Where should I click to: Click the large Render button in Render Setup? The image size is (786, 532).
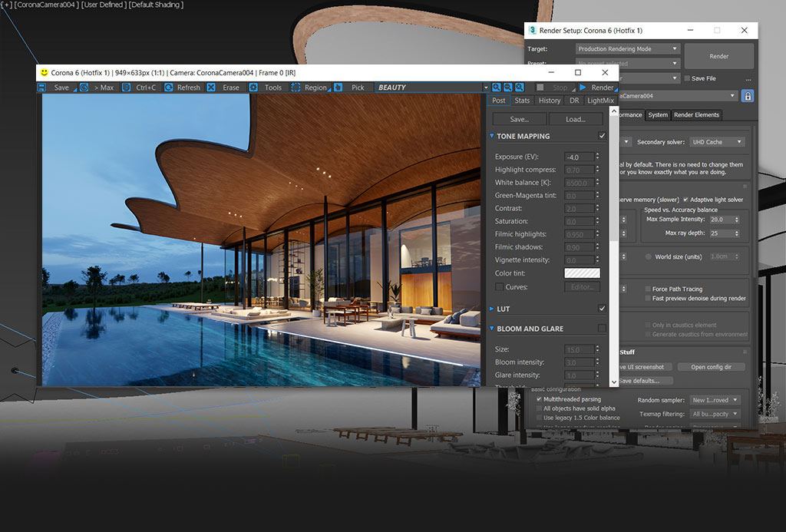coord(718,56)
